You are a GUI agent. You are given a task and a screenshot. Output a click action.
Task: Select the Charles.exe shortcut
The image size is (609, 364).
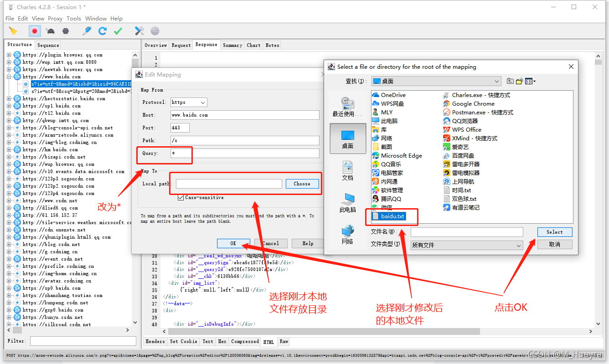[476, 95]
